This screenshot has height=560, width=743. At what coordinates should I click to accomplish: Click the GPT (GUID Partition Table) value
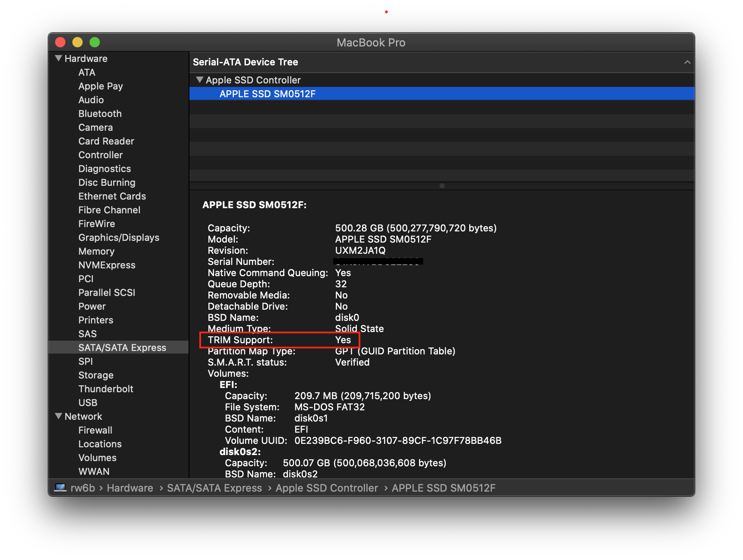[395, 351]
